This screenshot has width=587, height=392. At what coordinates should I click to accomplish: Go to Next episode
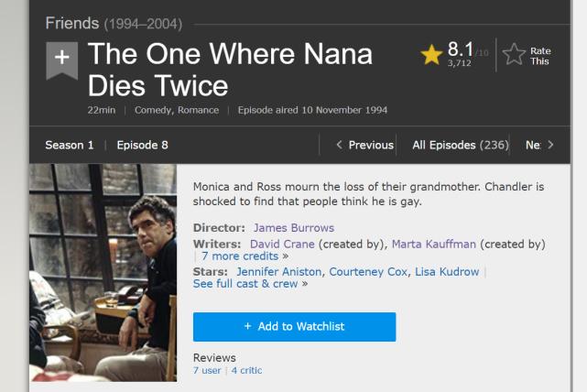coord(539,145)
